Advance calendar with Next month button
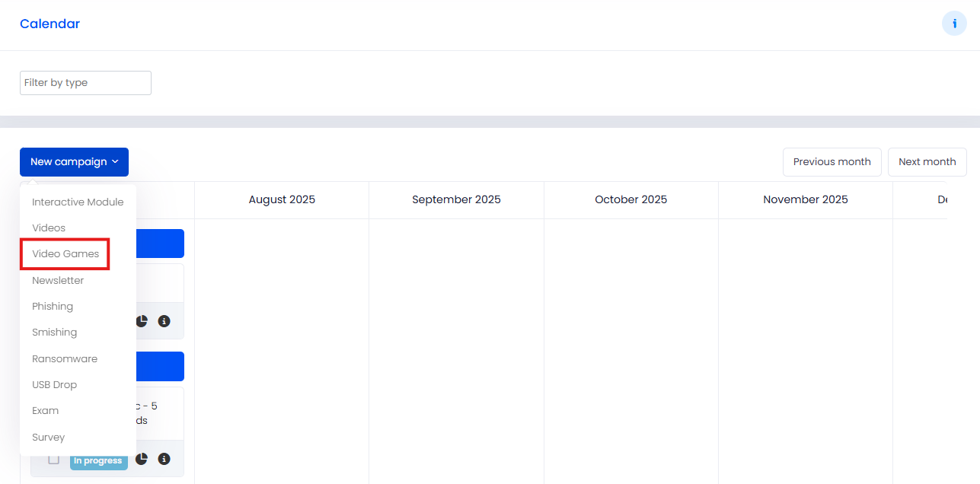The height and width of the screenshot is (484, 980). [x=927, y=162]
